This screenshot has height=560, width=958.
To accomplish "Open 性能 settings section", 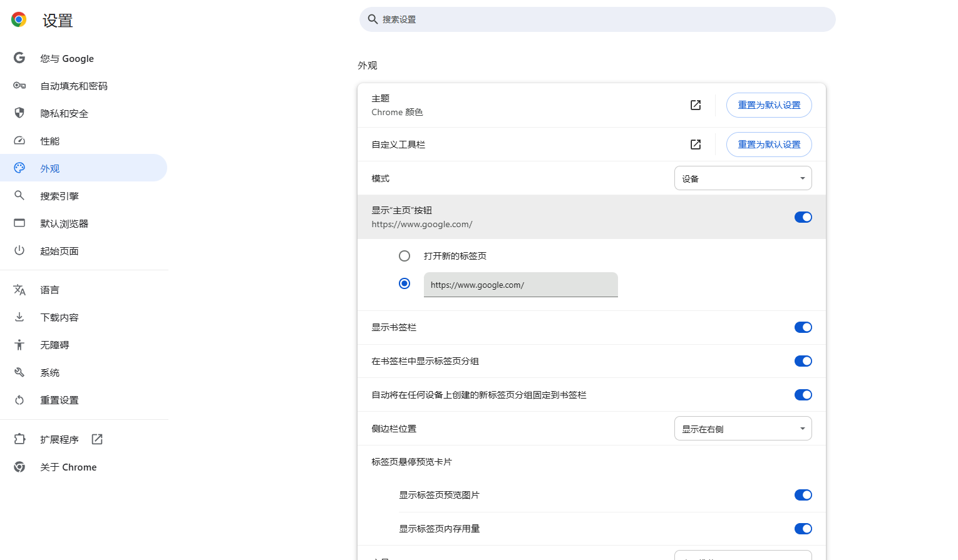I will [x=83, y=141].
